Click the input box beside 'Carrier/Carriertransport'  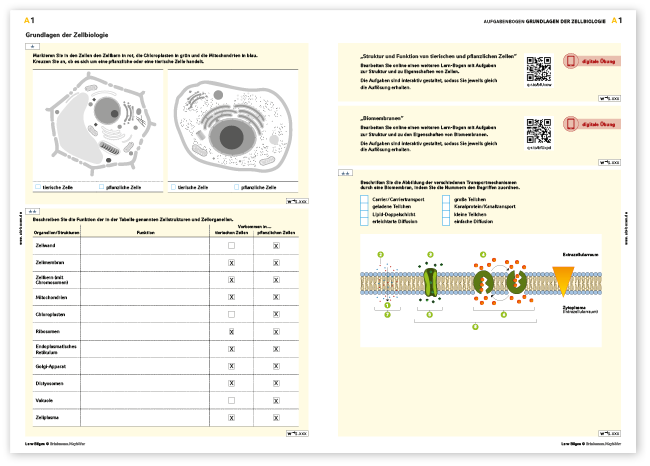[x=364, y=199]
